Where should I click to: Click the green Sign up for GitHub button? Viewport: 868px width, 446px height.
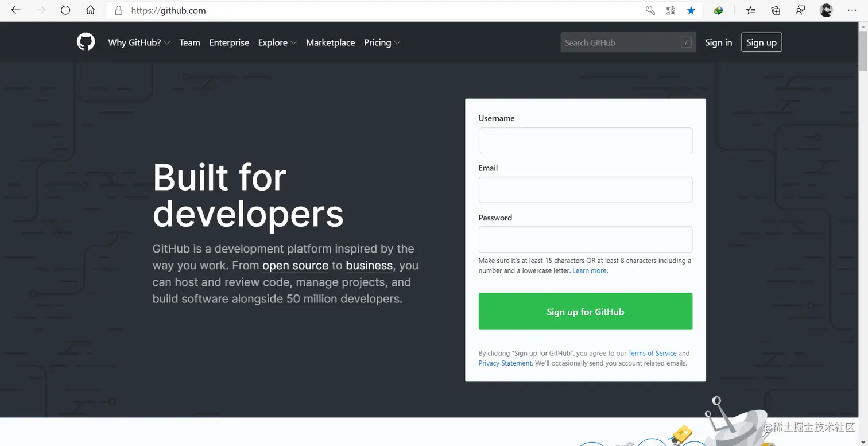point(586,312)
